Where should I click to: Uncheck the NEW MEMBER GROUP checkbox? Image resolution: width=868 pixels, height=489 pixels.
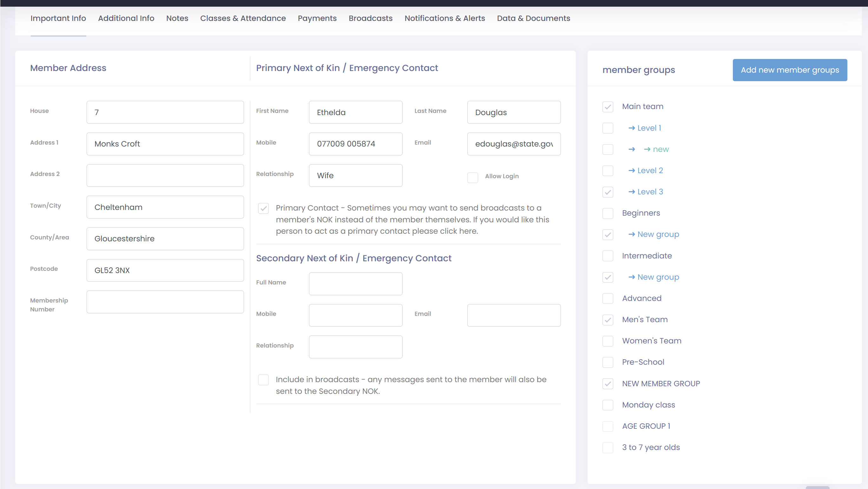click(608, 384)
